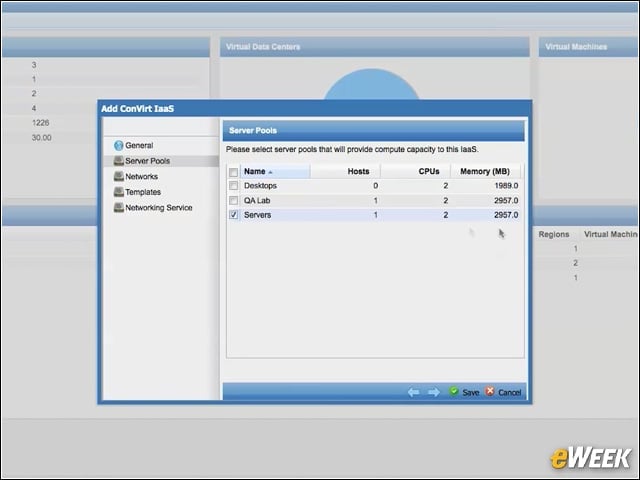Viewport: 640px width, 480px height.
Task: Click the Add ConVirt IaaS dialog title bar
Action: coord(315,109)
